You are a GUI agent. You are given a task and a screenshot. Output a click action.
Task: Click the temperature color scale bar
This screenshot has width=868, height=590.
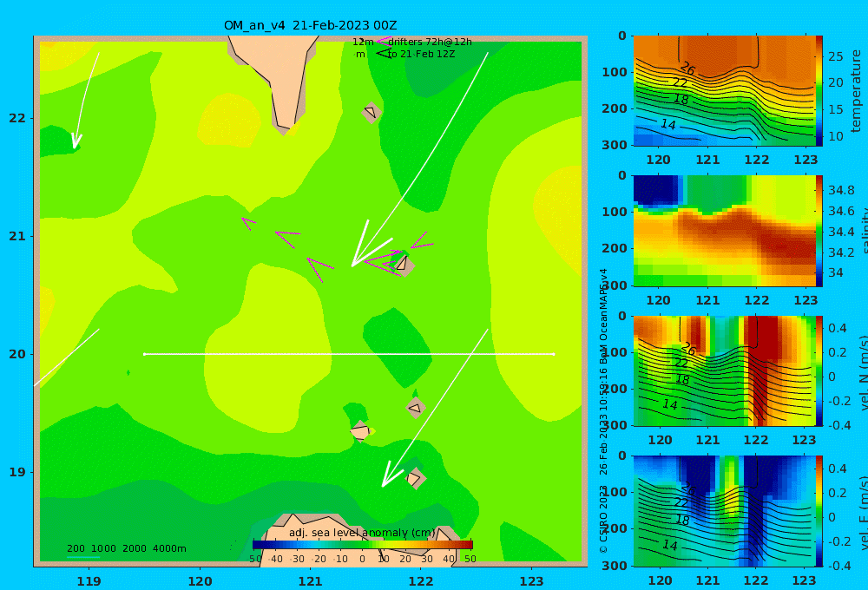point(819,91)
